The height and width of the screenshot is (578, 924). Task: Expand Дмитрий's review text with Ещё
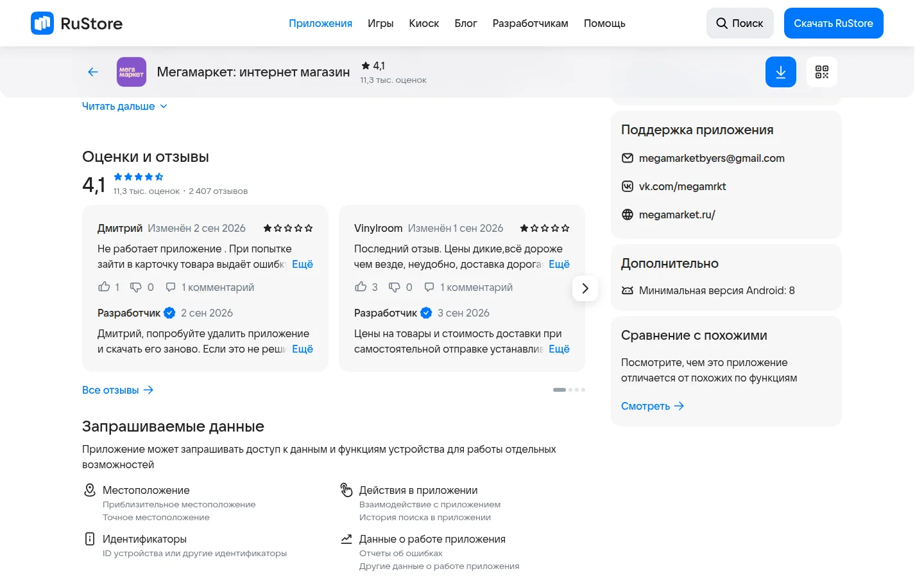[x=302, y=264]
